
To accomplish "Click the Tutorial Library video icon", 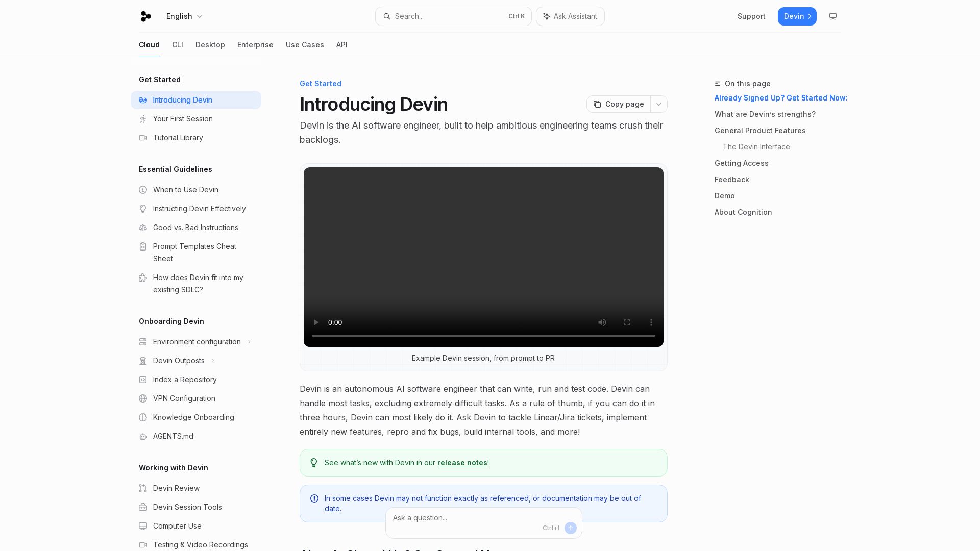I will (x=143, y=138).
